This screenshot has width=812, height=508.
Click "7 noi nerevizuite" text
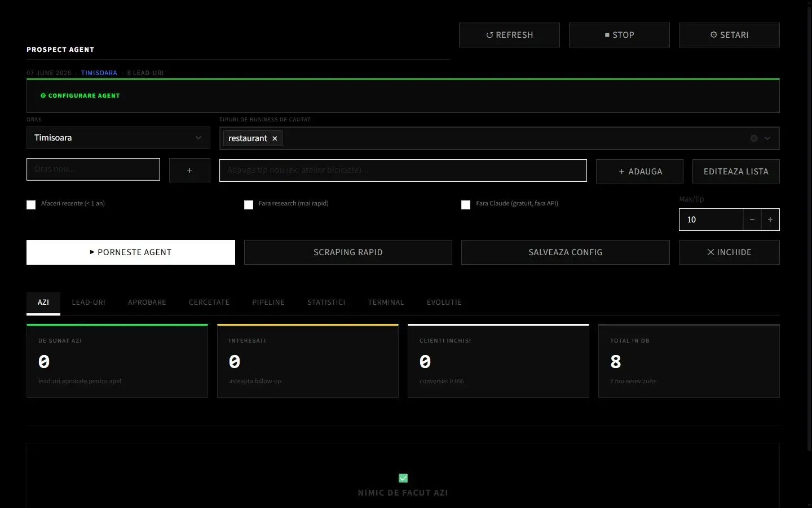tap(633, 381)
